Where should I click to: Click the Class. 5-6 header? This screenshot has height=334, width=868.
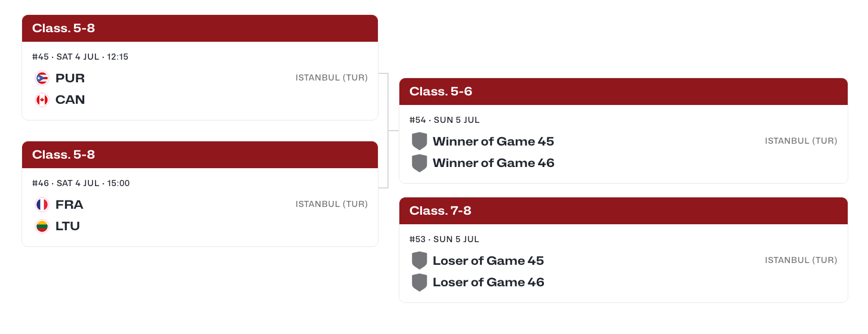pos(623,92)
